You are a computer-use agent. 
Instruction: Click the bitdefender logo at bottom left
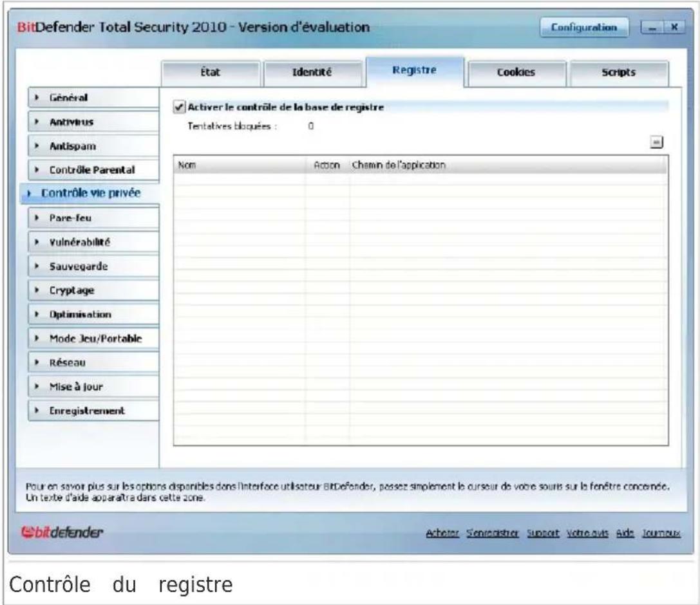click(x=62, y=532)
